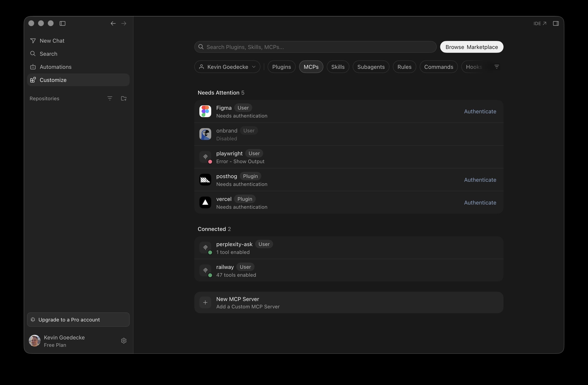
Task: Select Customize in the sidebar
Action: [78, 80]
